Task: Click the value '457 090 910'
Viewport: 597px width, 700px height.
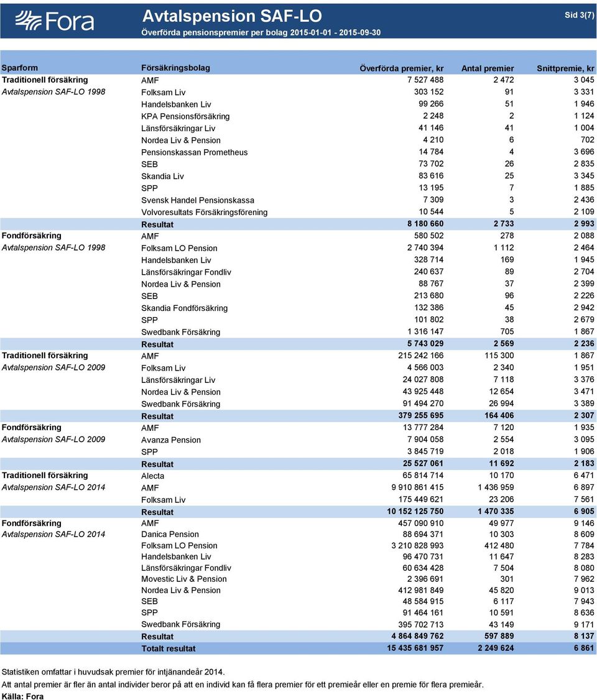Action: point(420,523)
